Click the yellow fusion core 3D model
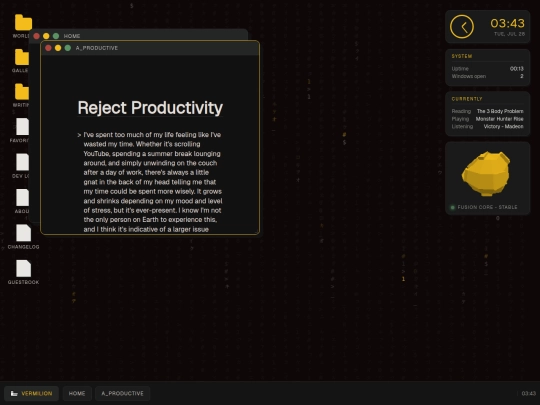540x405 pixels. 486,174
